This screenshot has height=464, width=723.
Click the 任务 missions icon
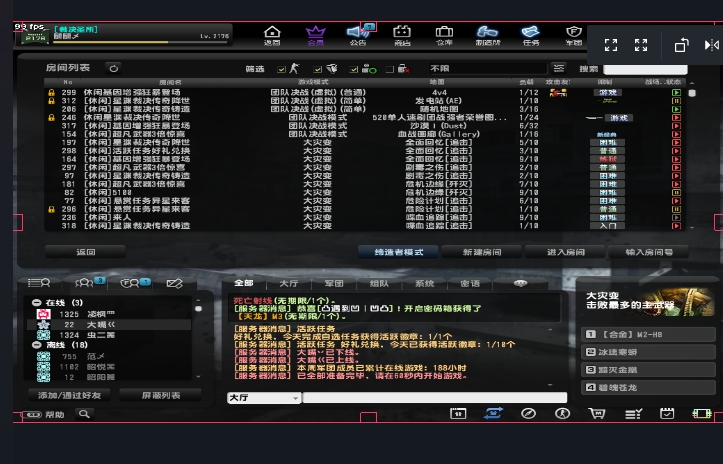coord(531,35)
